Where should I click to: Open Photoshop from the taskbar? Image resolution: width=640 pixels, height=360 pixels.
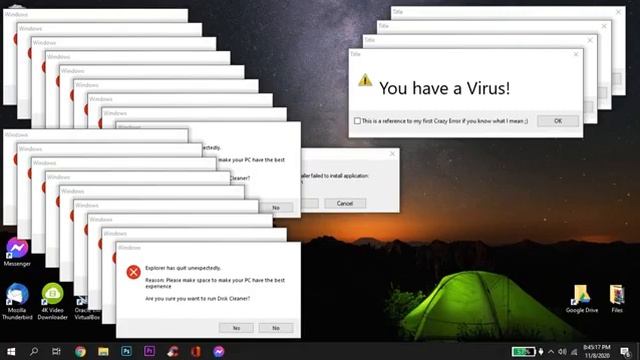pyautogui.click(x=127, y=351)
